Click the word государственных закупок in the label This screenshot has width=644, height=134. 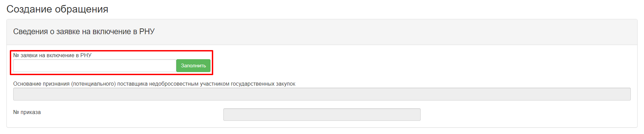(263, 84)
